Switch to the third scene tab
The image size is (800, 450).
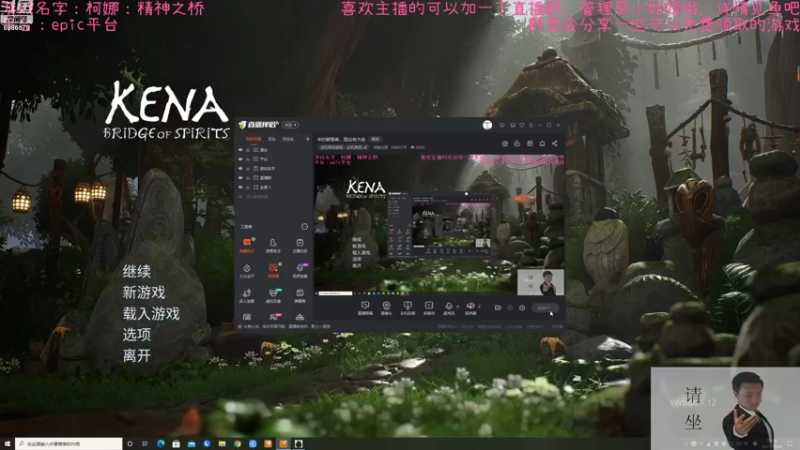click(x=288, y=139)
